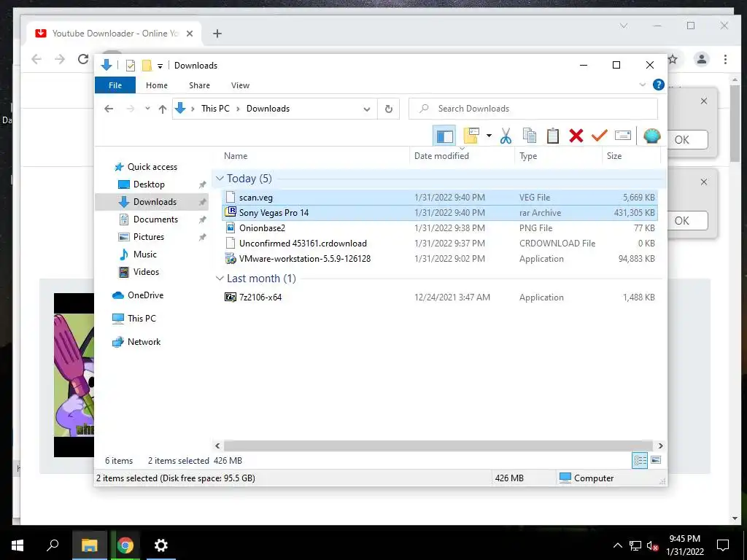Image resolution: width=747 pixels, height=560 pixels.
Task: Toggle the preview pane layout icon
Action: coord(444,136)
